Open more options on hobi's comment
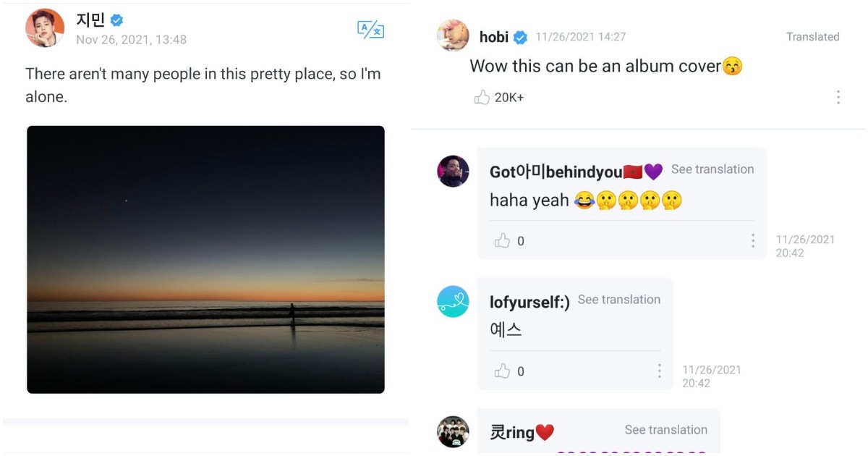Viewport: 868px width, 456px height. pos(838,97)
